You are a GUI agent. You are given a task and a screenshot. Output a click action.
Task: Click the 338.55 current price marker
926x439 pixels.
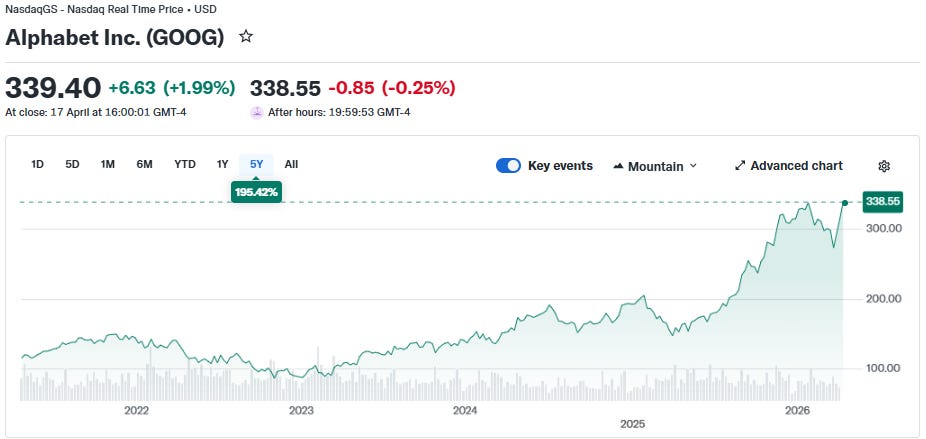883,201
